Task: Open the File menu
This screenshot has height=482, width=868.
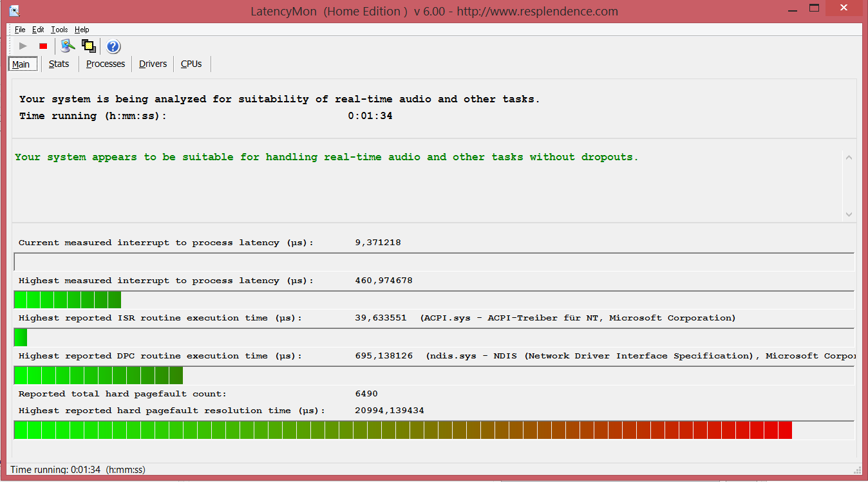Action: (20, 30)
